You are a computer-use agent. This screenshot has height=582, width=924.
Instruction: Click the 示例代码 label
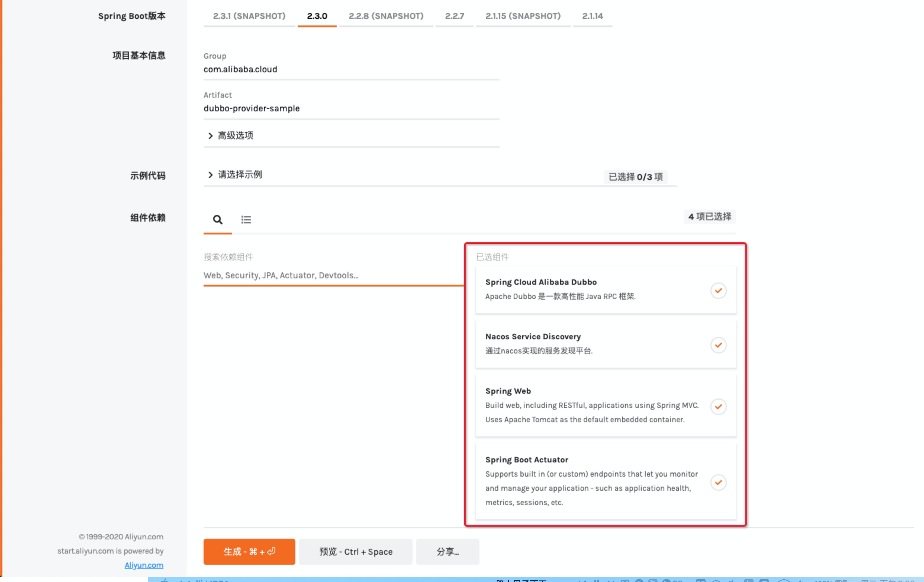148,176
